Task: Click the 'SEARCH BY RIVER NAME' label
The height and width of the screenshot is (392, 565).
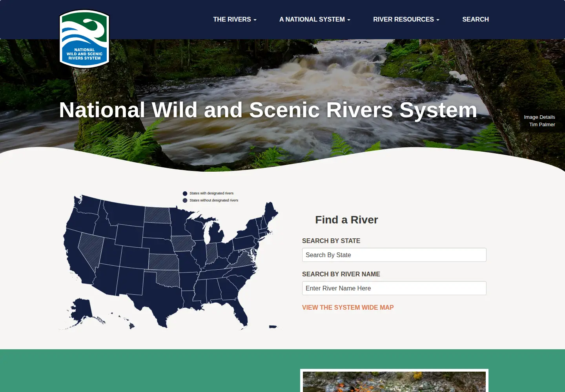Action: [x=341, y=274]
